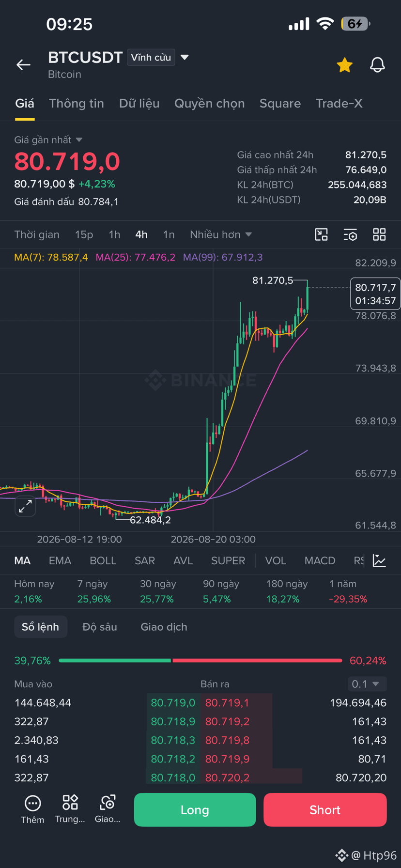This screenshot has width=401, height=868.
Task: Open the 0.1 order book precision dropdown
Action: 367,684
